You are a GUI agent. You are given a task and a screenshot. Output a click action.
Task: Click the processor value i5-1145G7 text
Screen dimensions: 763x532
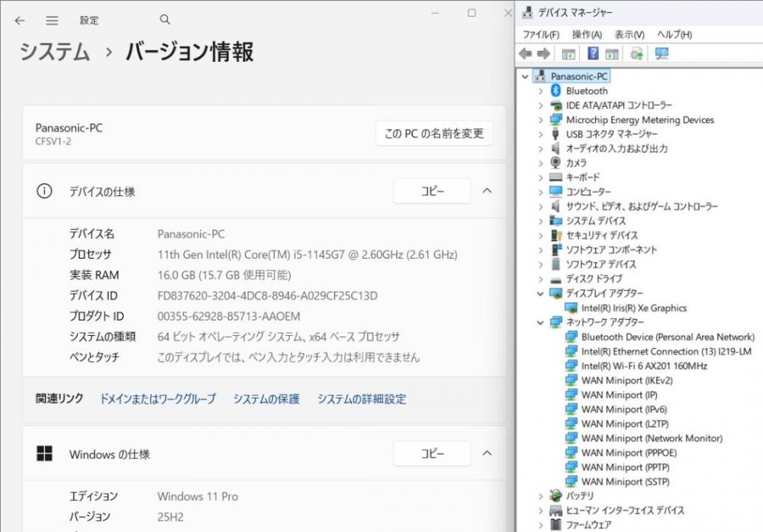(x=307, y=254)
